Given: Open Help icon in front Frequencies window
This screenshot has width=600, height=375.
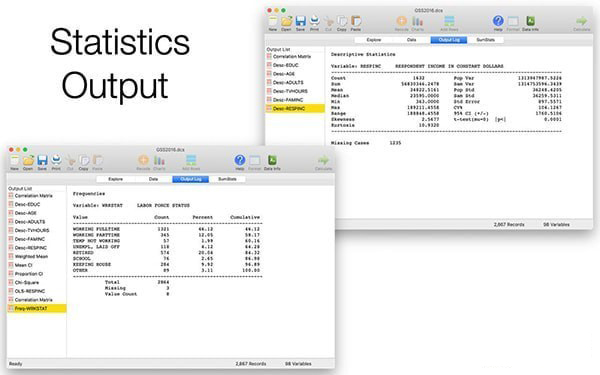Looking at the screenshot, I should 240,160.
